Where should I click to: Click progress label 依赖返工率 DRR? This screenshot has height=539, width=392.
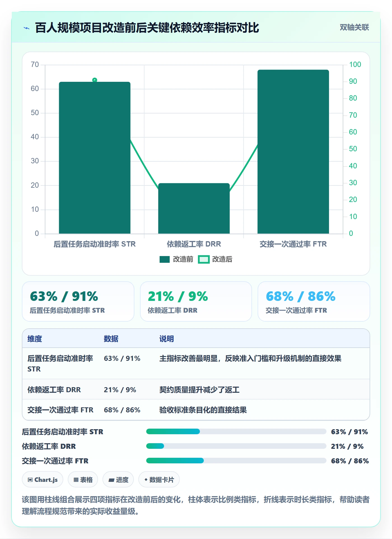49,446
